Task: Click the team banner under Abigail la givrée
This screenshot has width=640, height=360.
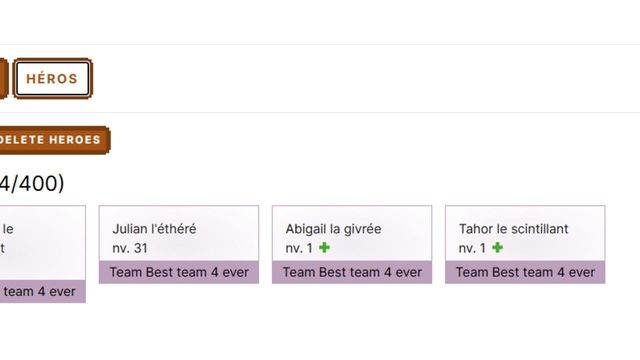Action: [352, 272]
